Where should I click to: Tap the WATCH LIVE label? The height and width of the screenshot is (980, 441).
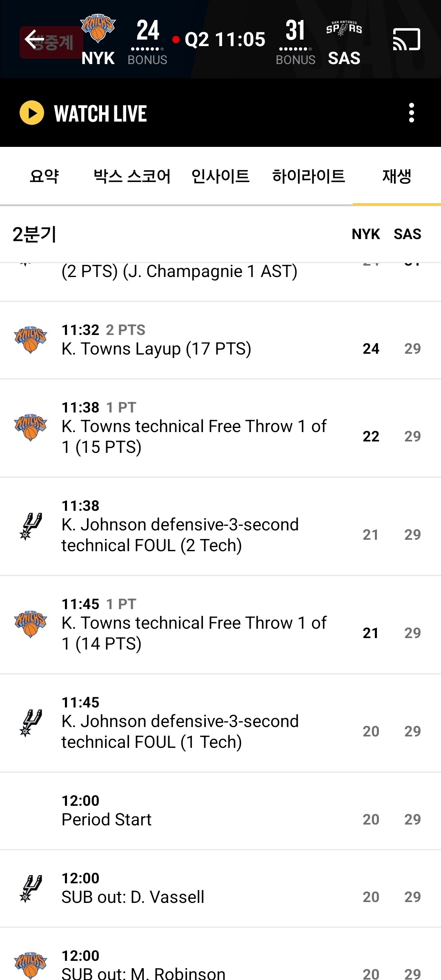click(100, 113)
